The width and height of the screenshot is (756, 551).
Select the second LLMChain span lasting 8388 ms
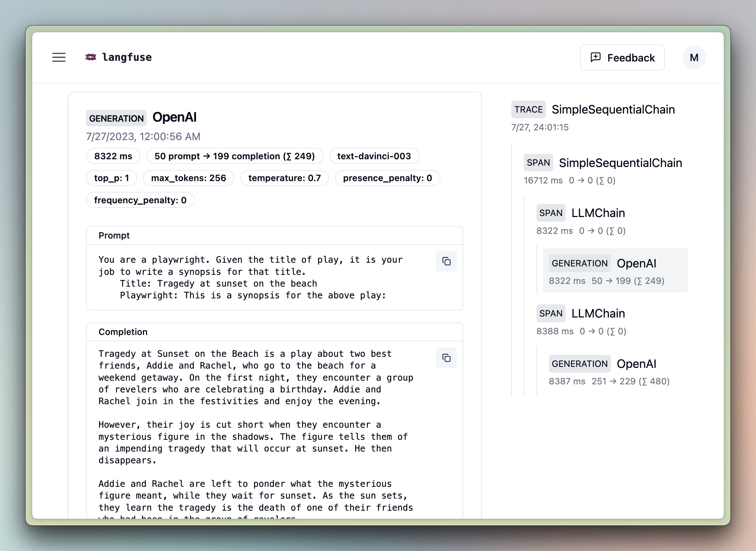click(x=598, y=313)
